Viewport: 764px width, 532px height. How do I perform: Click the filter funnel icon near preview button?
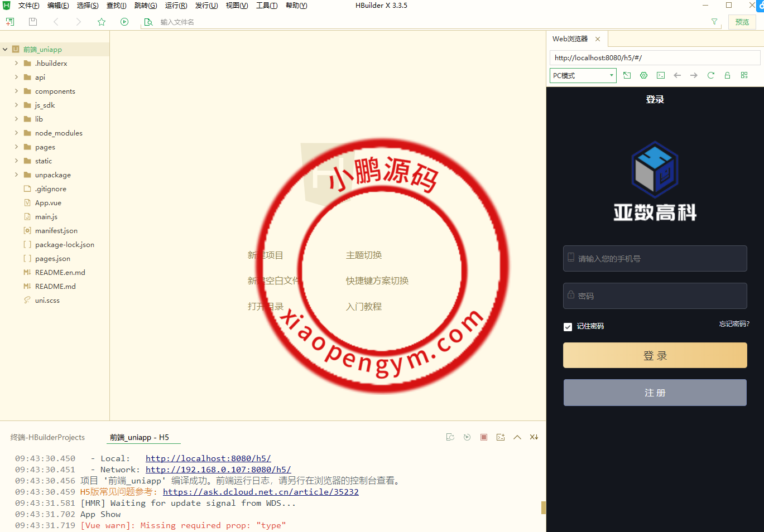[x=714, y=22]
